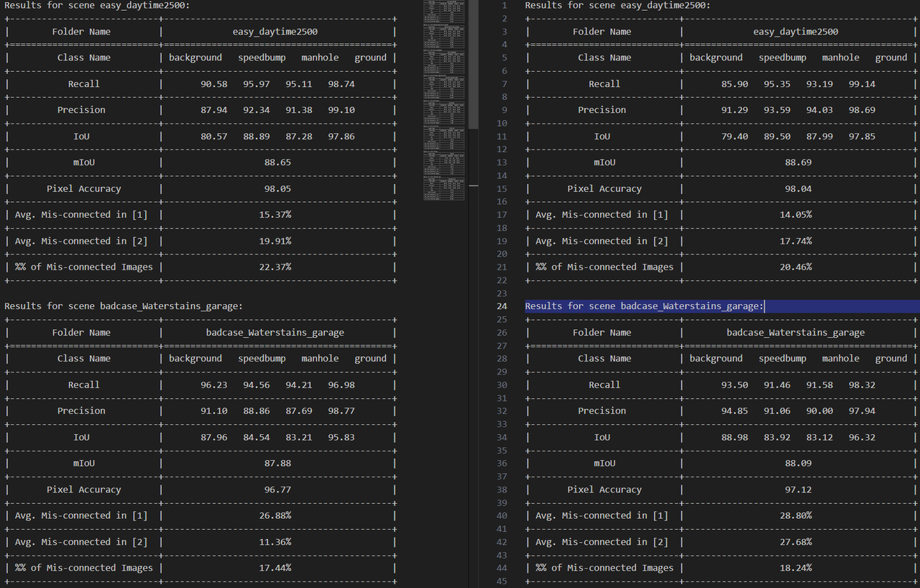Click the 22.37% mis-connected images value

(x=275, y=267)
